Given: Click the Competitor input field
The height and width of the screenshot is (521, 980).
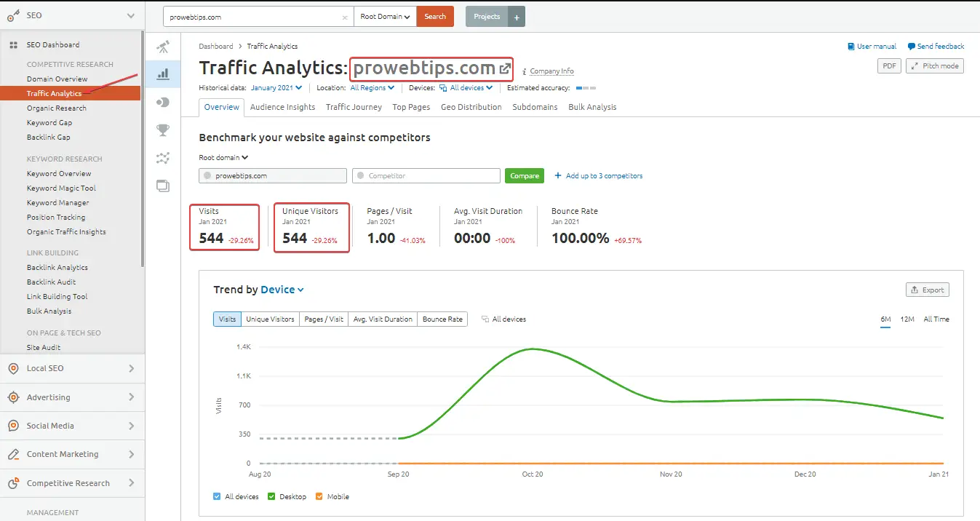Looking at the screenshot, I should click(426, 175).
